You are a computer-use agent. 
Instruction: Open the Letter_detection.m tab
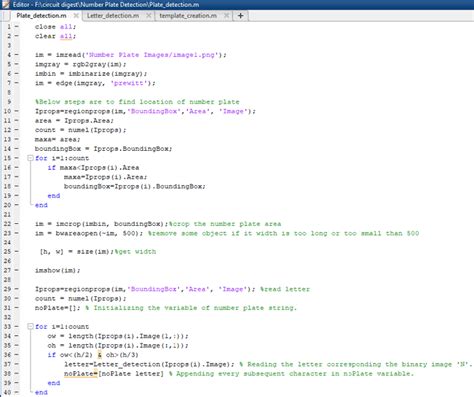(x=113, y=16)
